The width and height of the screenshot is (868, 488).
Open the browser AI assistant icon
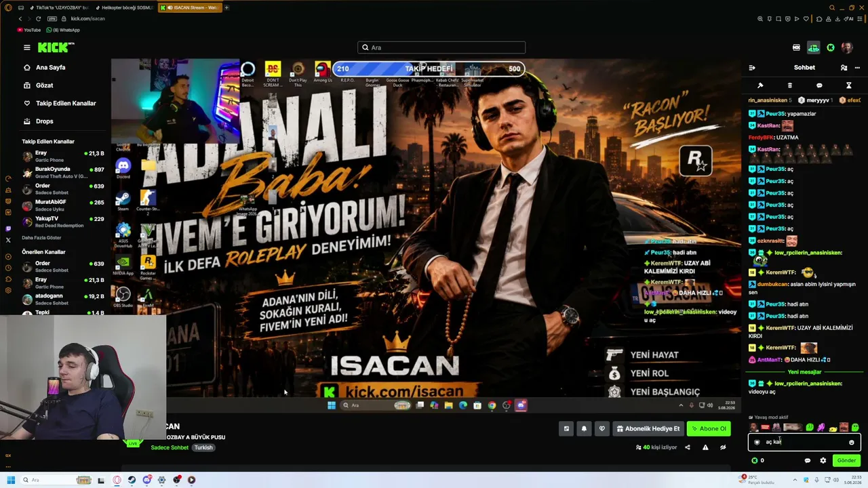849,19
